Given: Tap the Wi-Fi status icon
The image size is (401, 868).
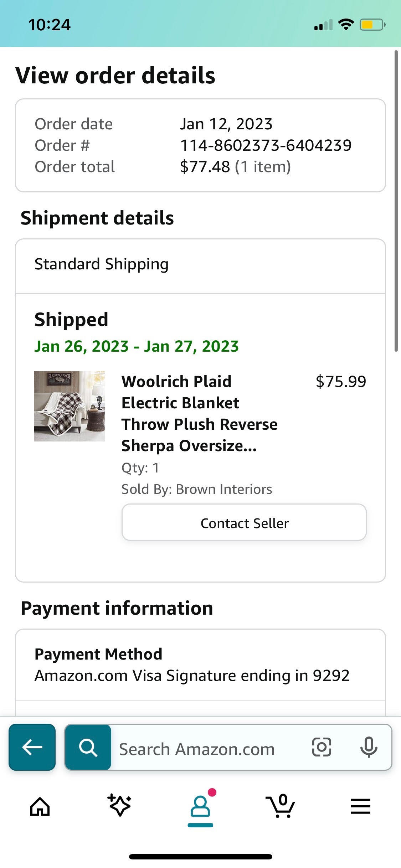Looking at the screenshot, I should (x=345, y=25).
